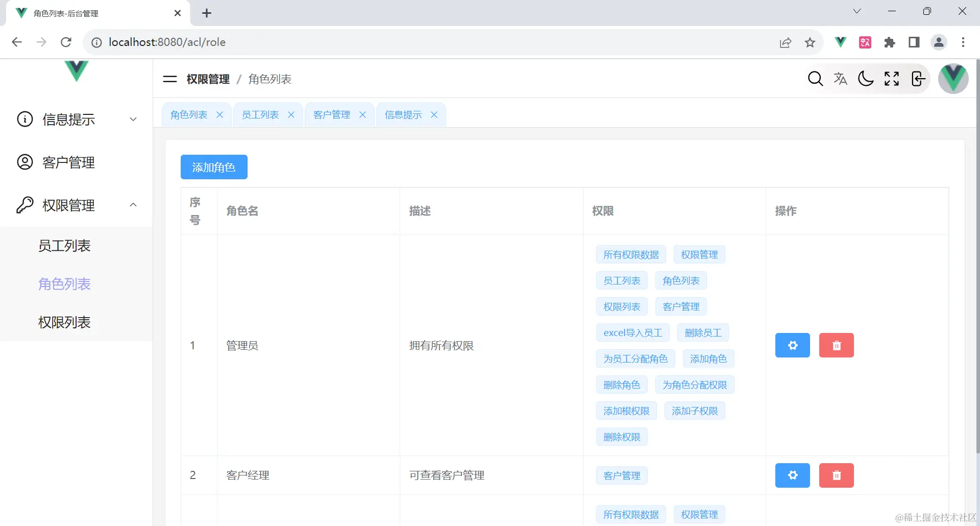The image size is (980, 526).
Task: Close the 客户管理 tab
Action: (x=363, y=114)
